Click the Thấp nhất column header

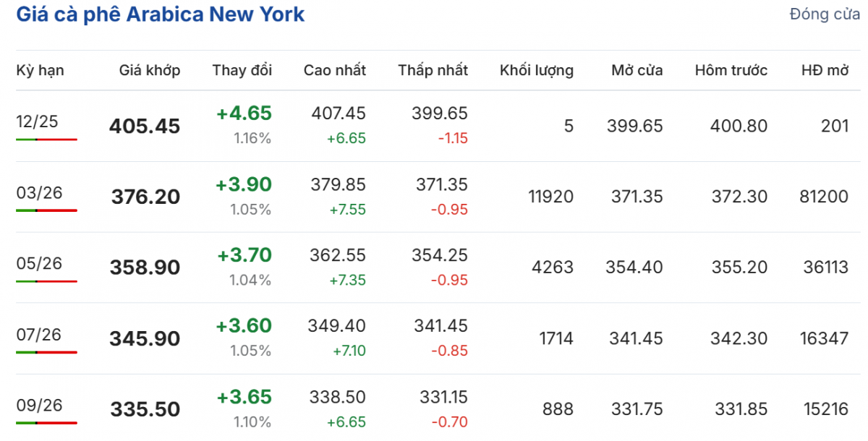pyautogui.click(x=433, y=70)
